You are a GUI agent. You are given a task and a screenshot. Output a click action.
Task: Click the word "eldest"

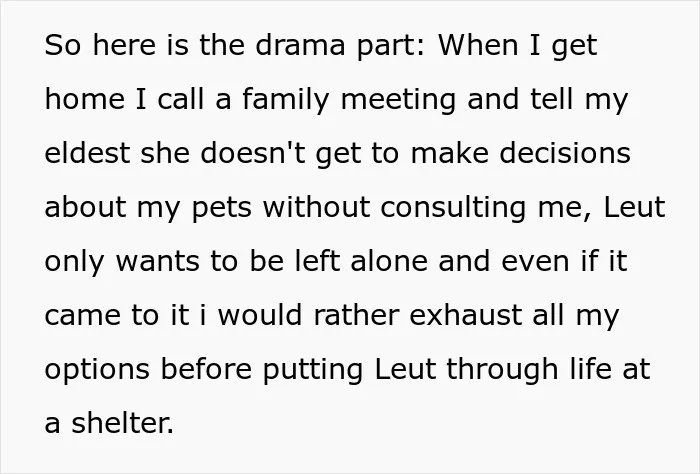click(88, 153)
